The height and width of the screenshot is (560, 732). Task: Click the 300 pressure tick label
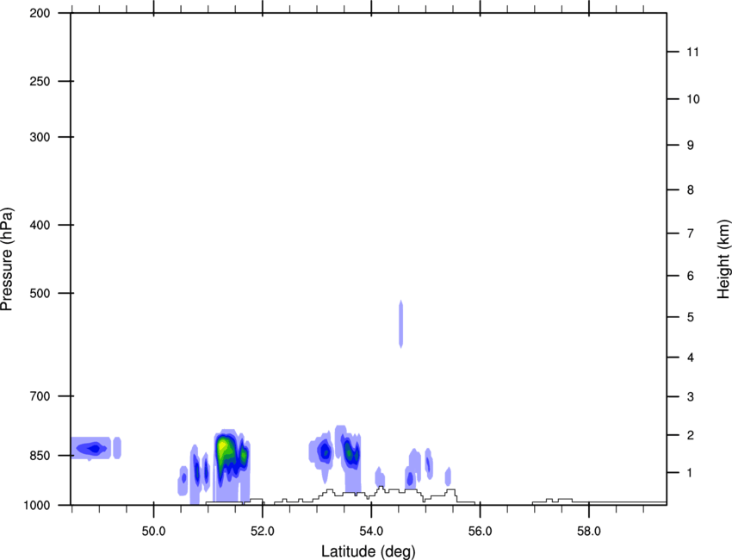tap(40, 137)
